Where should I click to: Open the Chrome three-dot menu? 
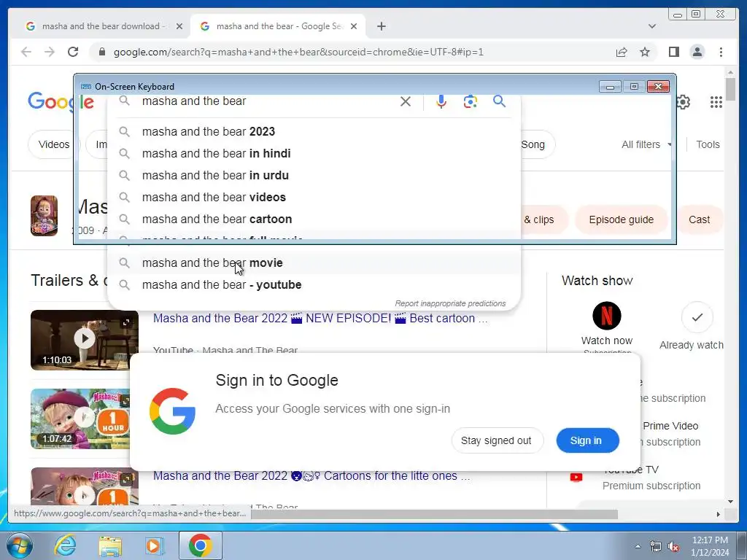pos(721,52)
